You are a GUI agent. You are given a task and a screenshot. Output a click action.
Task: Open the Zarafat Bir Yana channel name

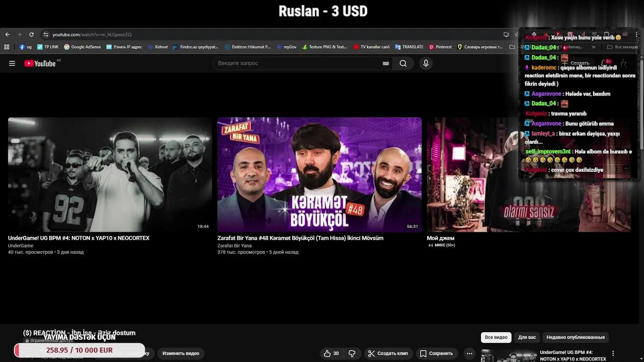pyautogui.click(x=234, y=246)
